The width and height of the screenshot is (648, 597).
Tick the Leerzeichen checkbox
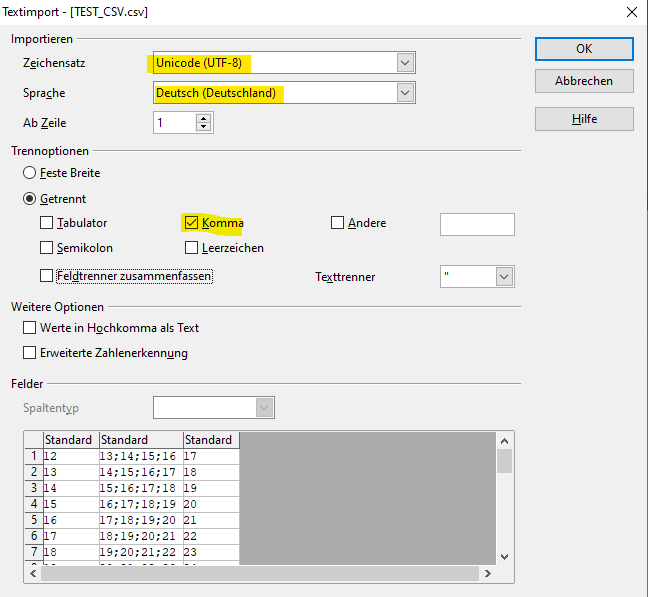192,247
